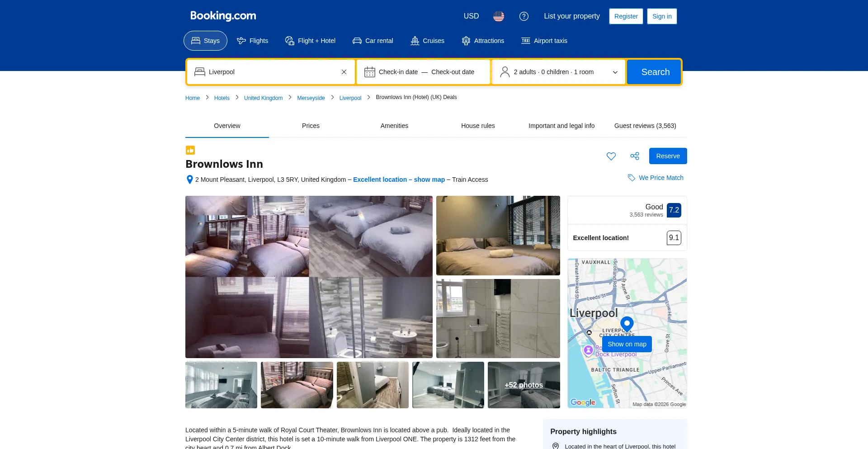
Task: Click the Search button
Action: pyautogui.click(x=654, y=72)
